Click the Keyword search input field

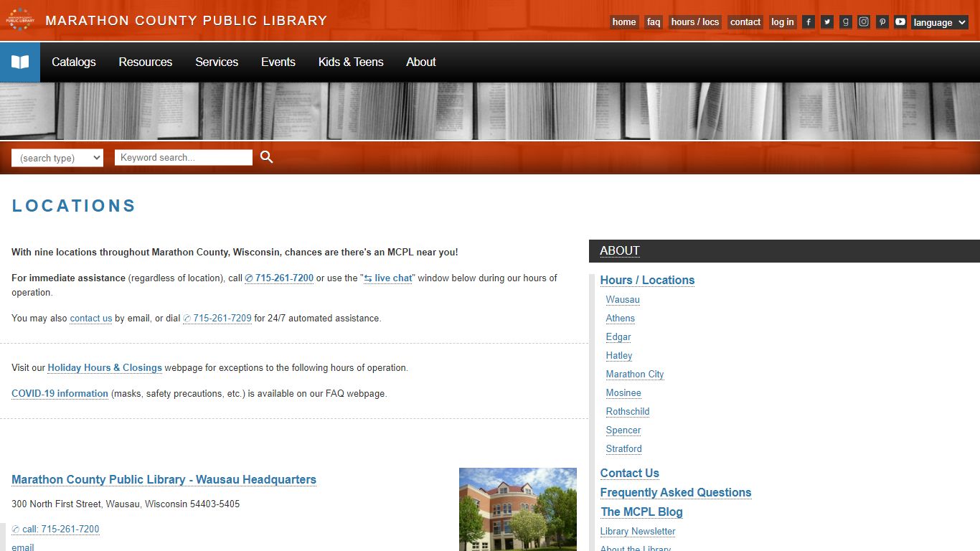tap(184, 157)
